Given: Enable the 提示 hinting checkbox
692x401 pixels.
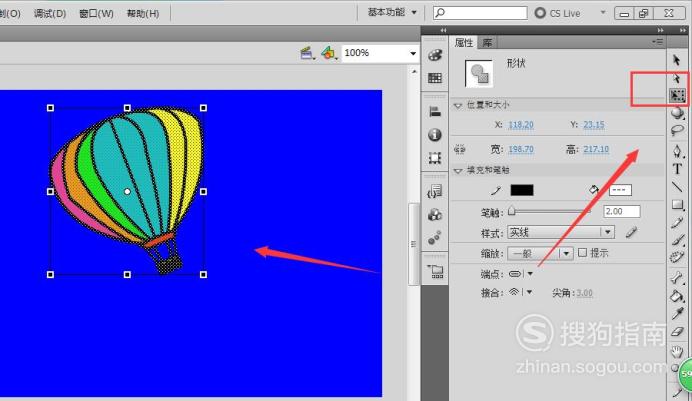Looking at the screenshot, I should point(583,253).
